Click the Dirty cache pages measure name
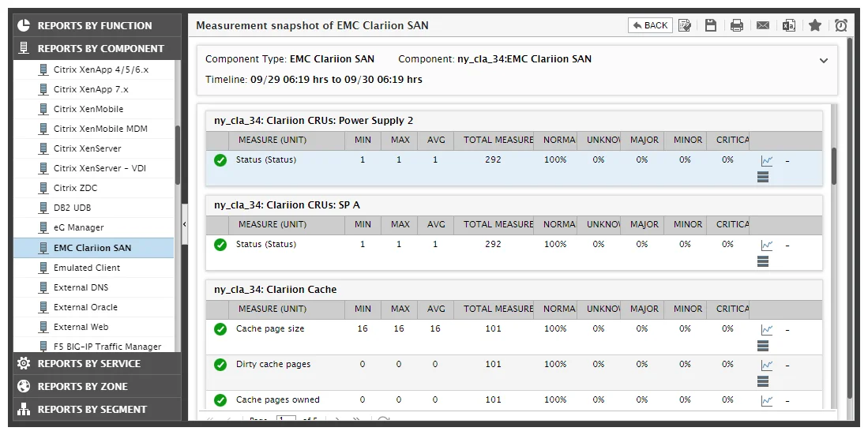868x435 pixels. pyautogui.click(x=273, y=364)
